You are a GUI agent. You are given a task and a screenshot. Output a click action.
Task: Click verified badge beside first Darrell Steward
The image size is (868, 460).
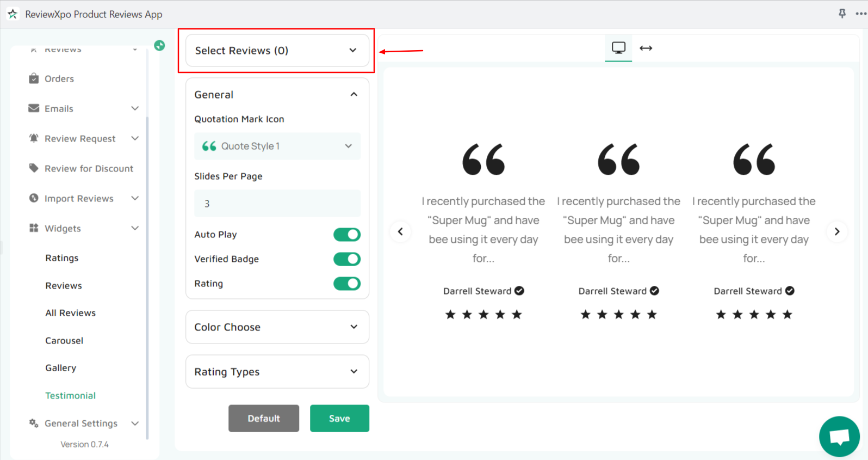coord(519,291)
